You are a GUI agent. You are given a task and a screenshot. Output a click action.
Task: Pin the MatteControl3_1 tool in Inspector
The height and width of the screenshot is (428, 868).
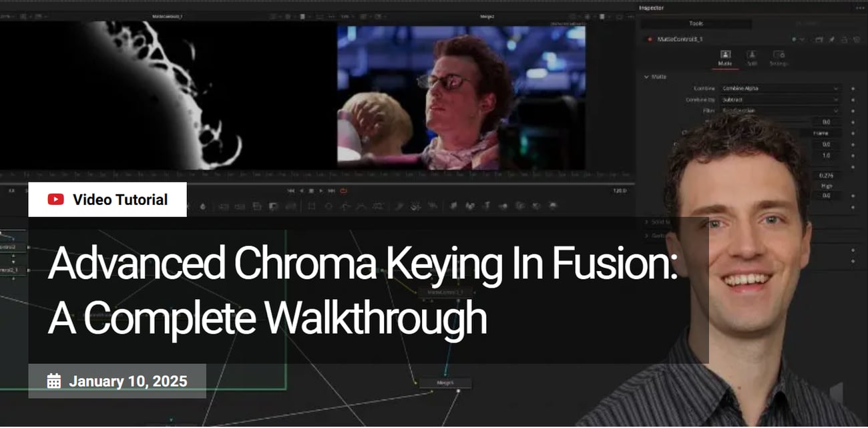(832, 39)
